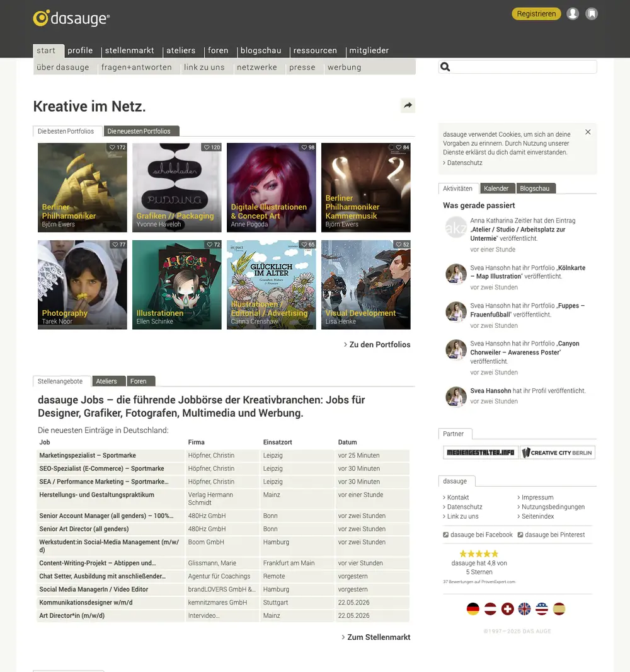Follow the Zum Stellenmarkt link
The image size is (630, 672).
pyautogui.click(x=375, y=637)
